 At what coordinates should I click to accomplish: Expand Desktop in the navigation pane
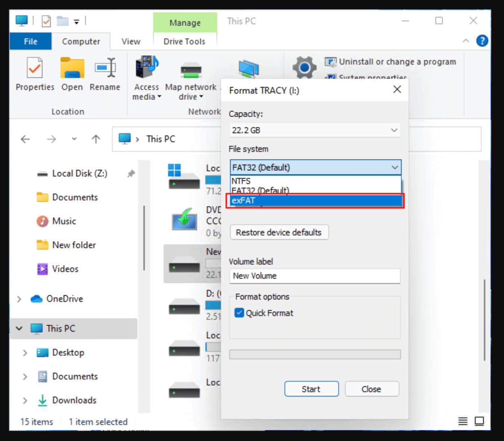pos(25,352)
